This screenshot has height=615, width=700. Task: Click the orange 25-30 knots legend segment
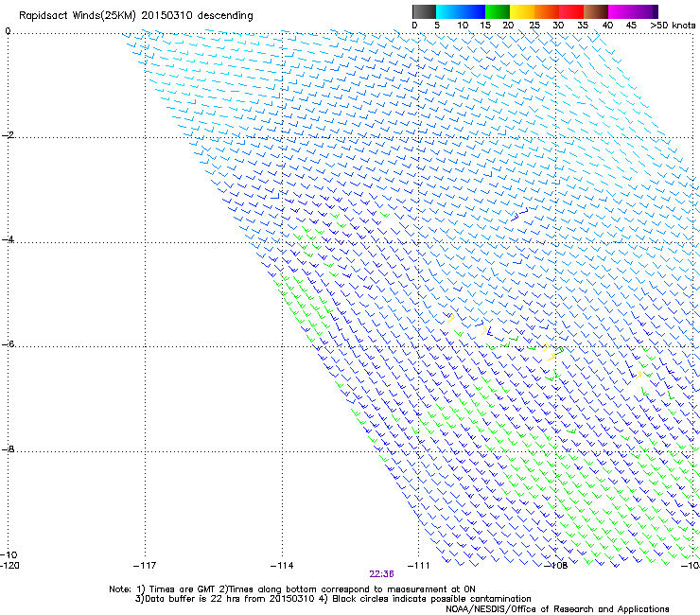547,11
